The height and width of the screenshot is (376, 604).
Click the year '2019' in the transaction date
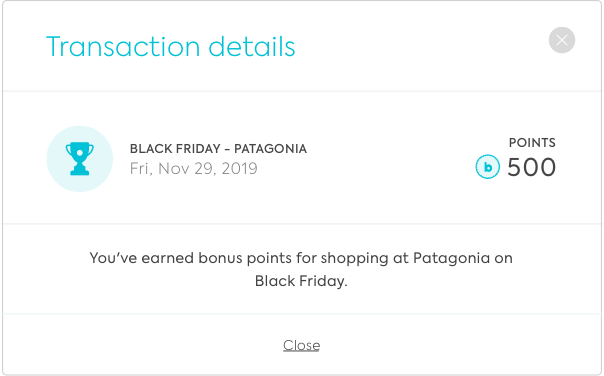(239, 168)
